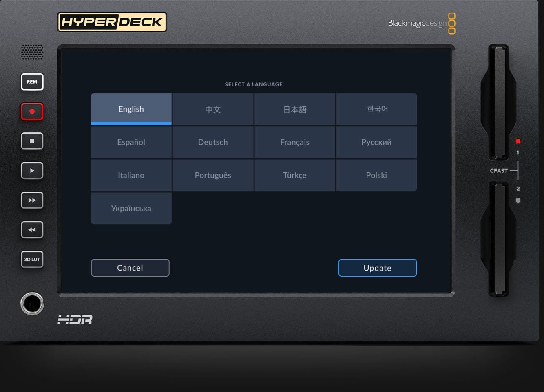The height and width of the screenshot is (392, 544).
Task: Click the CFAST label
Action: 499,171
